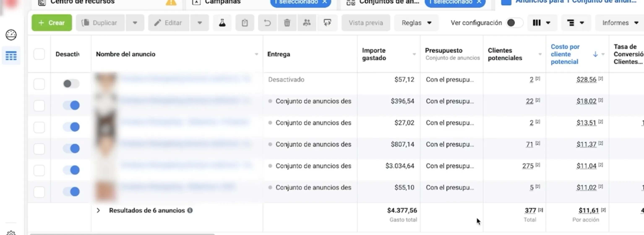Turn off the ad with $396,54 spent
The image size is (644, 235).
tap(71, 105)
